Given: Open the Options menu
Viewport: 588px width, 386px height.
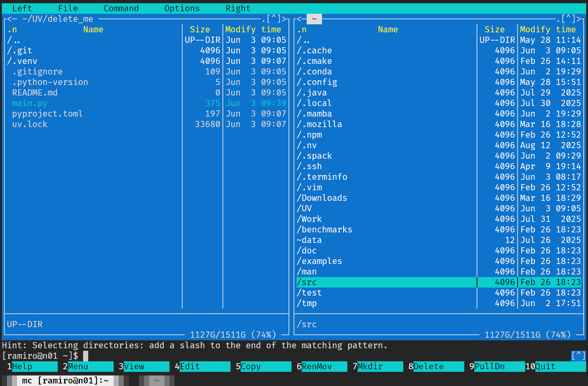Looking at the screenshot, I should 182,8.
